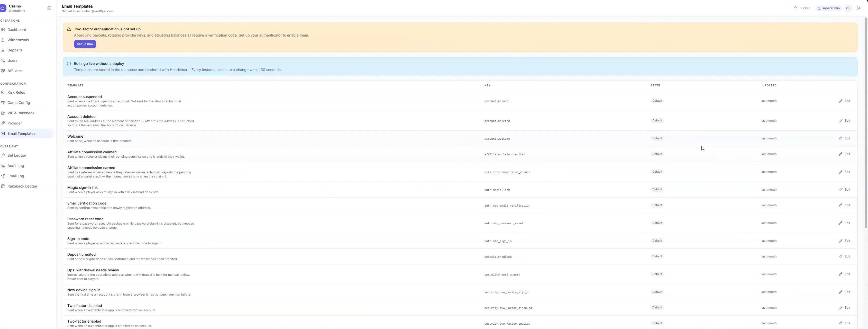This screenshot has width=868, height=329.
Task: Click the Affiliate commission earned template name
Action: point(91,168)
